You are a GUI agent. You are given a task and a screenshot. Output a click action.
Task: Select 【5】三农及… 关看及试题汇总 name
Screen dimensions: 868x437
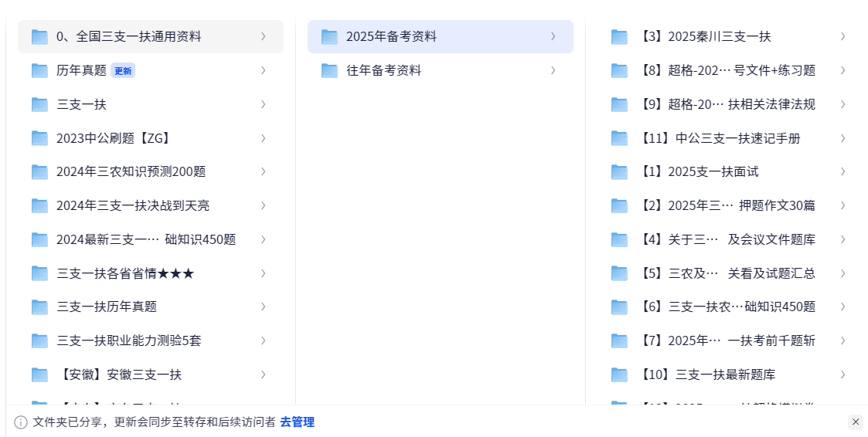pyautogui.click(x=727, y=273)
